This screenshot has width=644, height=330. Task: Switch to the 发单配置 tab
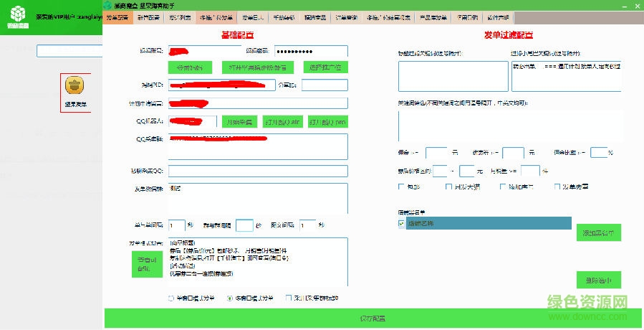pyautogui.click(x=118, y=18)
